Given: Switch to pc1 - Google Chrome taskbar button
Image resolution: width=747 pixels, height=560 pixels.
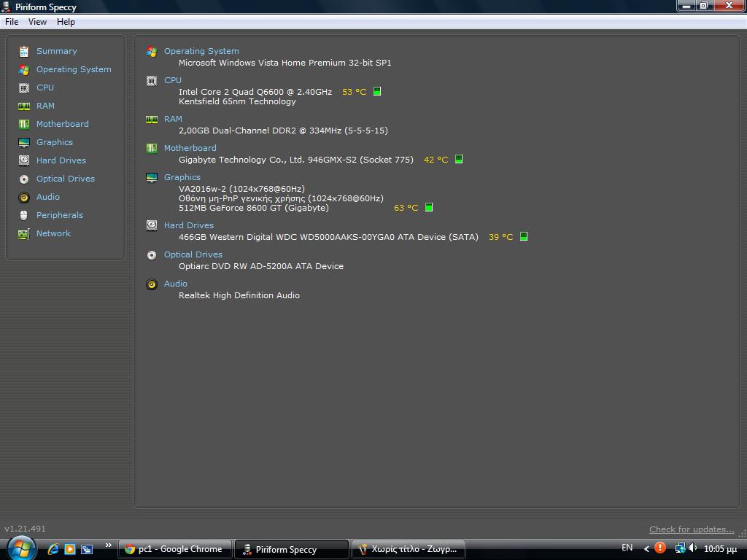Looking at the screenshot, I should [175, 549].
